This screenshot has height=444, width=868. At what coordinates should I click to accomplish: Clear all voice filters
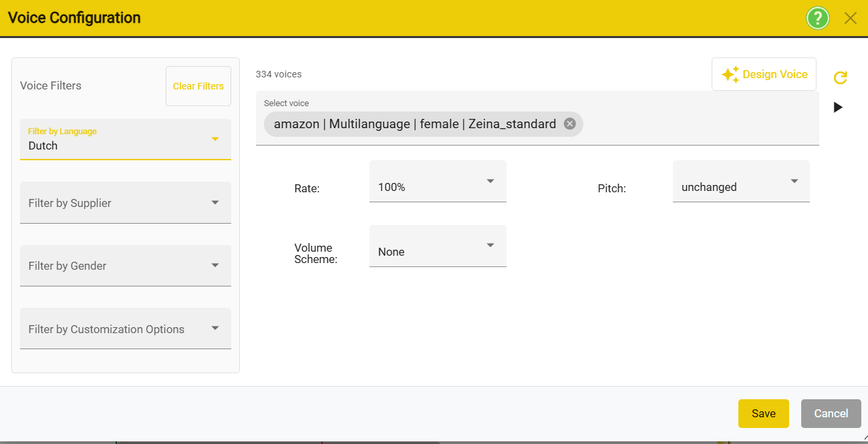(x=198, y=86)
